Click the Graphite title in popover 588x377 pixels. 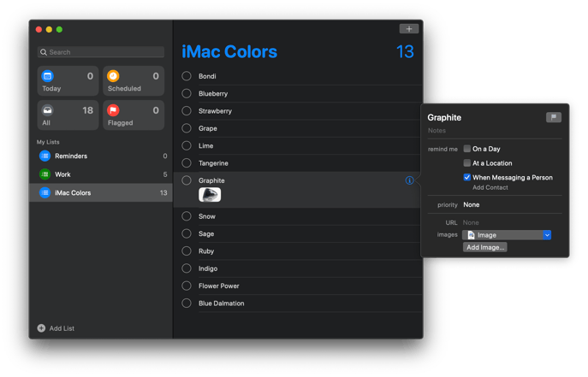pos(444,118)
